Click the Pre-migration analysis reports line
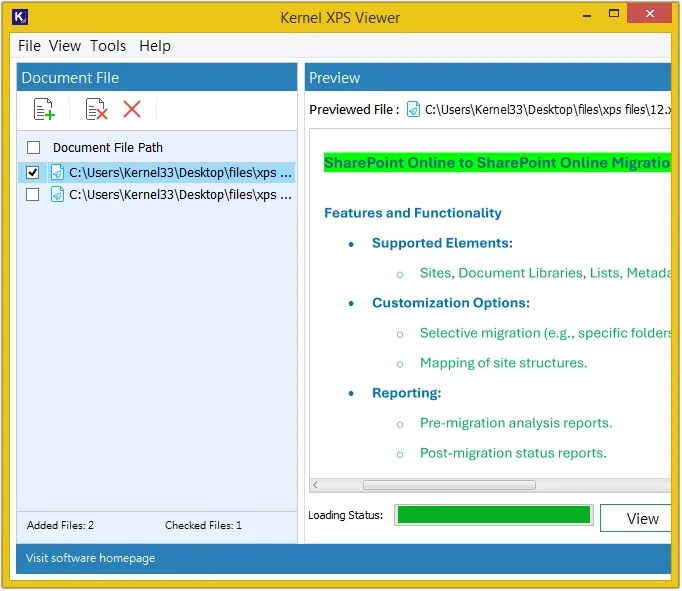682x591 pixels. coord(516,423)
